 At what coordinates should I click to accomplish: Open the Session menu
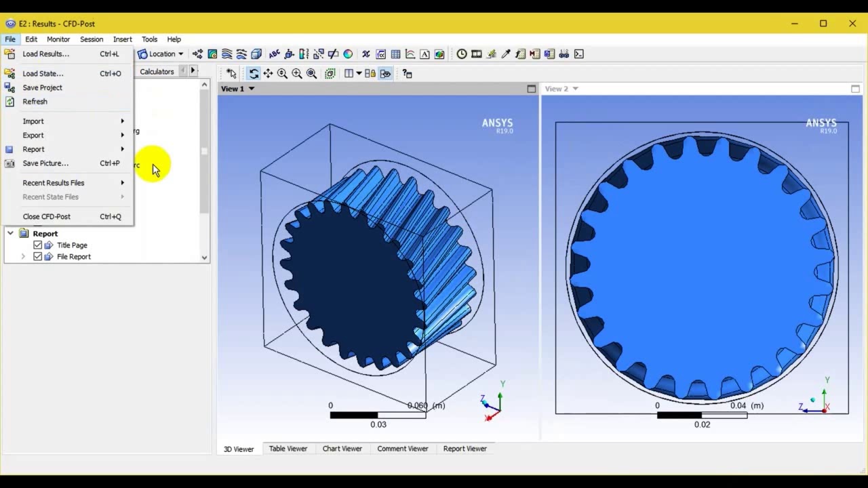[92, 39]
